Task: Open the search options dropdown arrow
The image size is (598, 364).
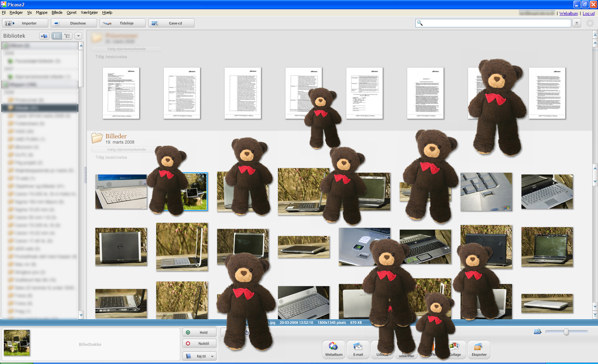Action: coord(577,23)
